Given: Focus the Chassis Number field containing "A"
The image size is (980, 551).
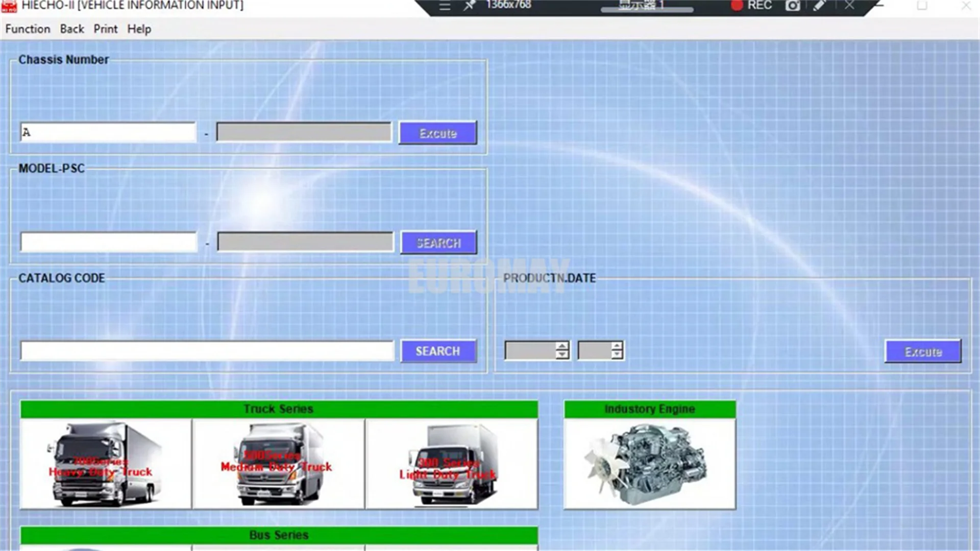Looking at the screenshot, I should point(108,132).
